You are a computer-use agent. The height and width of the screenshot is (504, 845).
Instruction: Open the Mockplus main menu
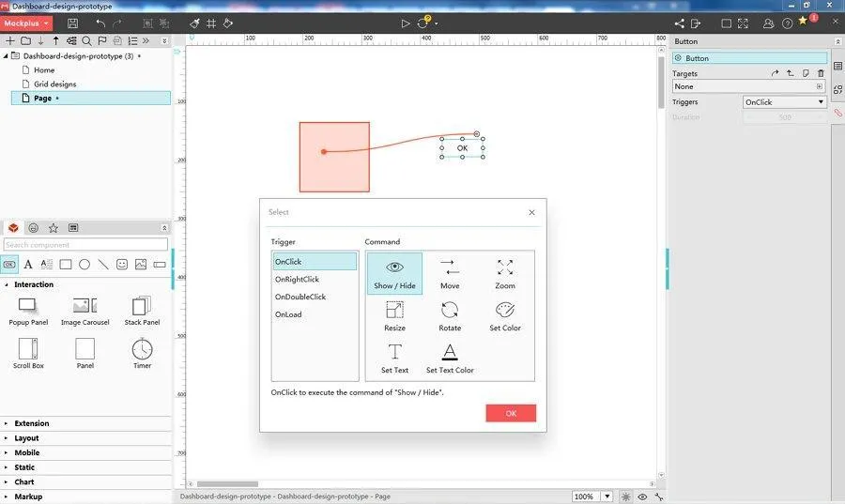pos(26,23)
